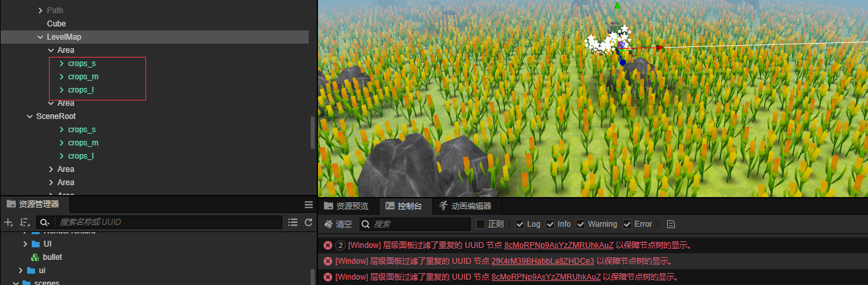Viewport: 868px width, 285px height.
Task: Collapse the SceneRoot node
Action: tap(29, 116)
